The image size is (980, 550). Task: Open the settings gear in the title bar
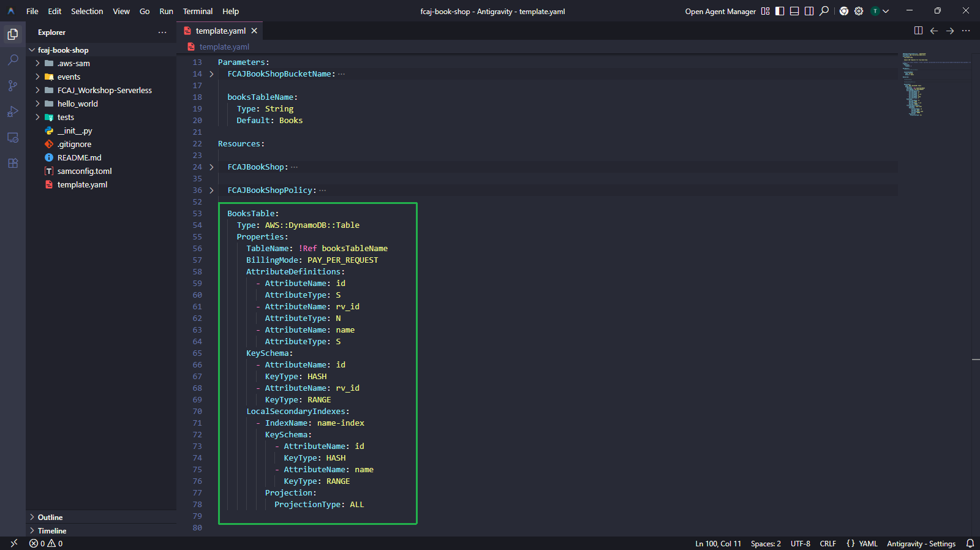[859, 11]
